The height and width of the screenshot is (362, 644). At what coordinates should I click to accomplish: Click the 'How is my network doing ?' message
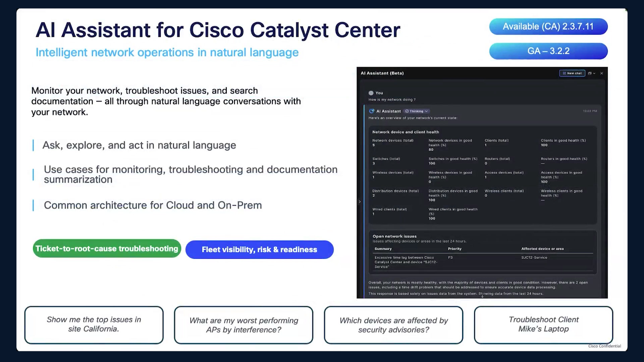[392, 100]
